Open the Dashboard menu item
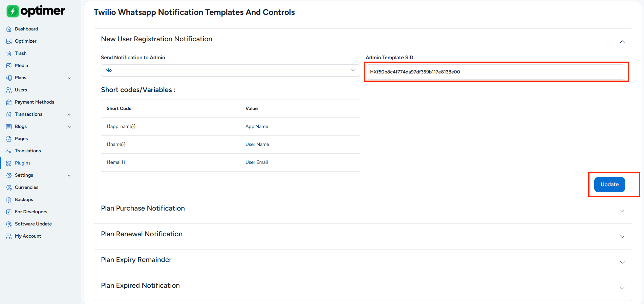The image size is (644, 304). (26, 29)
